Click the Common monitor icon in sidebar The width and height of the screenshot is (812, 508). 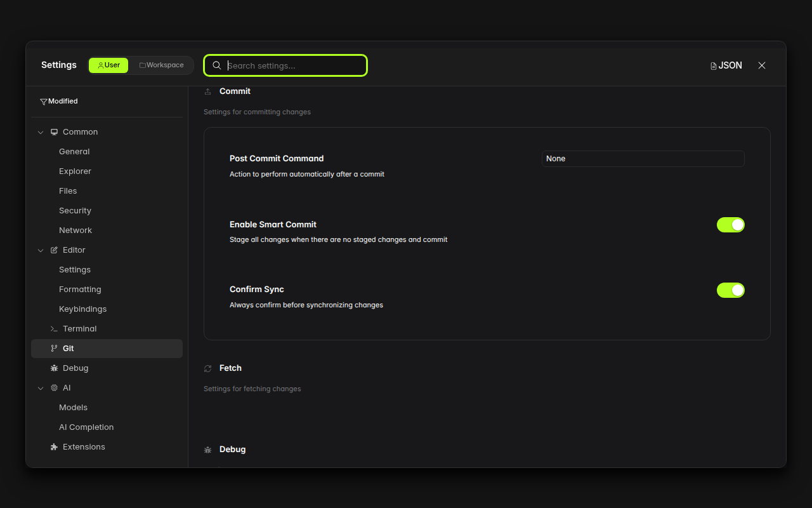54,131
